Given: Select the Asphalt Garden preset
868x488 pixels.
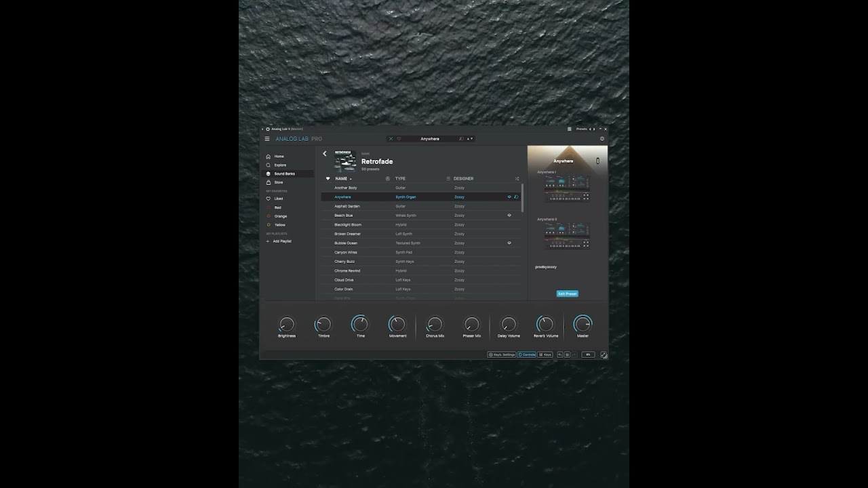Looking at the screenshot, I should tap(420, 206).
